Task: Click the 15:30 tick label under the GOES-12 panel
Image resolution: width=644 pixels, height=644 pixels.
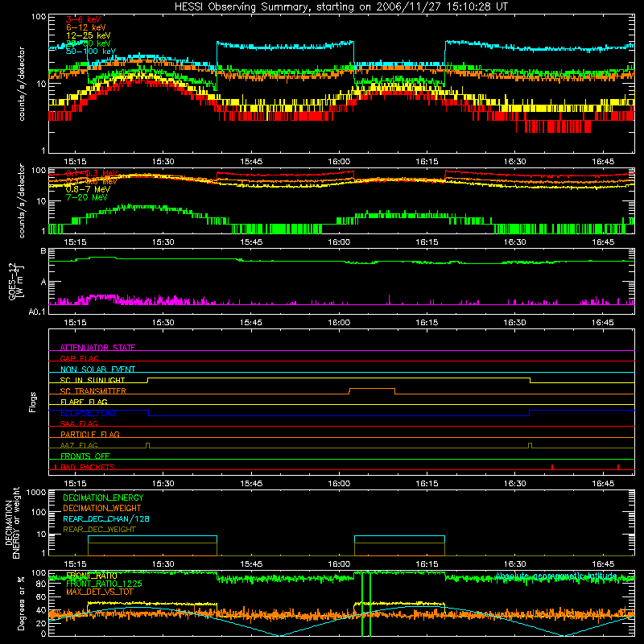Action: point(163,323)
